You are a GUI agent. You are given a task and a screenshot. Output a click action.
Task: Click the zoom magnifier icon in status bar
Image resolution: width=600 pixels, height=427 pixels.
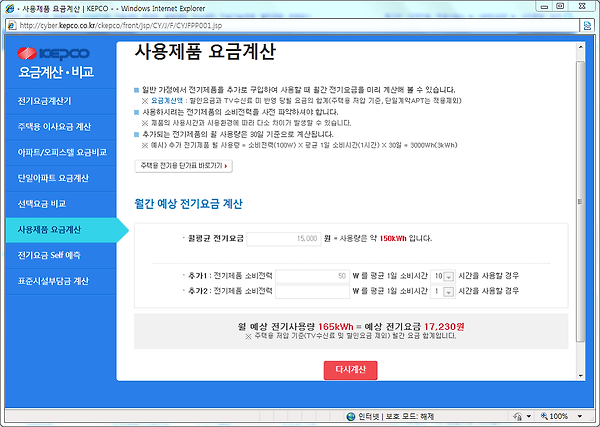pos(544,416)
